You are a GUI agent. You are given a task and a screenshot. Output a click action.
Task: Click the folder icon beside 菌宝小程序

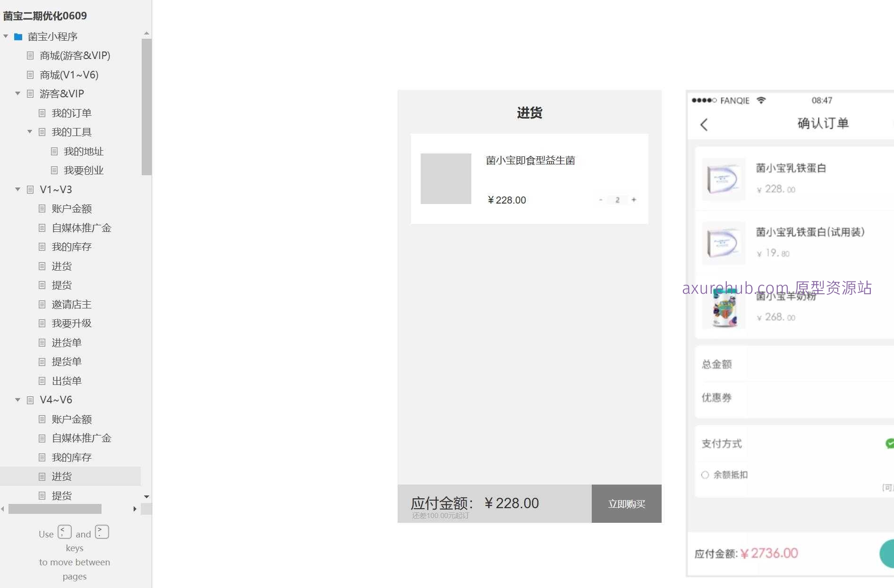pyautogui.click(x=17, y=36)
